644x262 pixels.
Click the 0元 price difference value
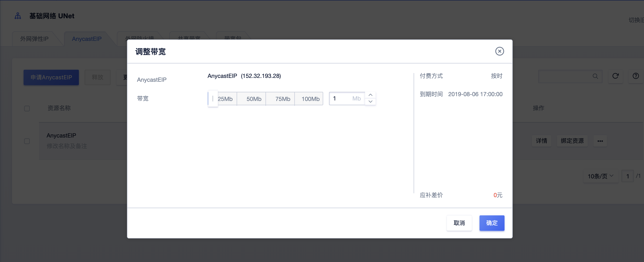click(498, 195)
